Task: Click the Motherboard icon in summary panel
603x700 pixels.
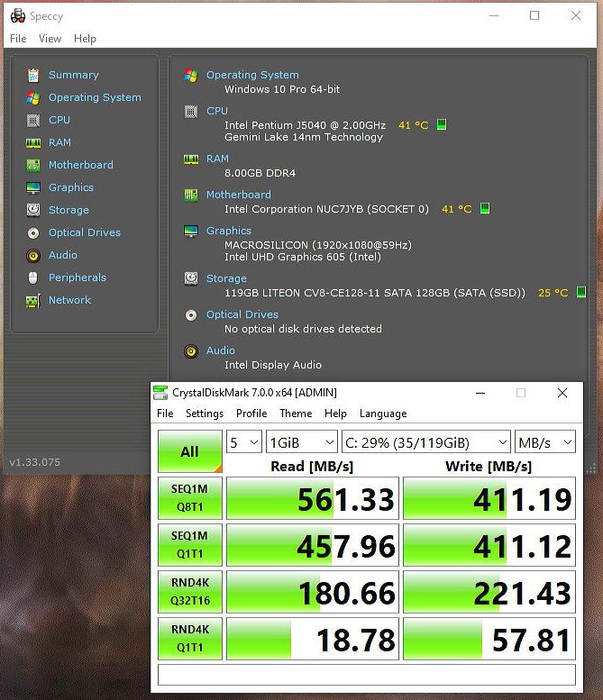Action: point(191,195)
